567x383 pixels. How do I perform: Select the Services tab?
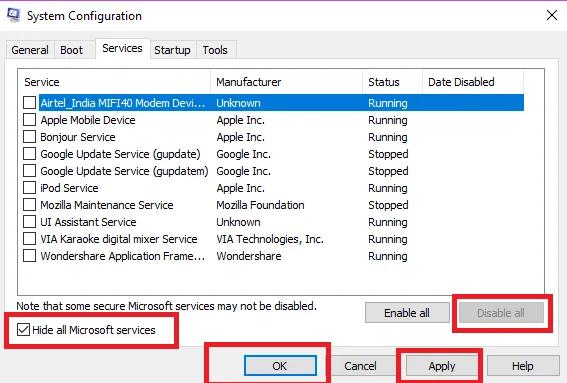(123, 48)
